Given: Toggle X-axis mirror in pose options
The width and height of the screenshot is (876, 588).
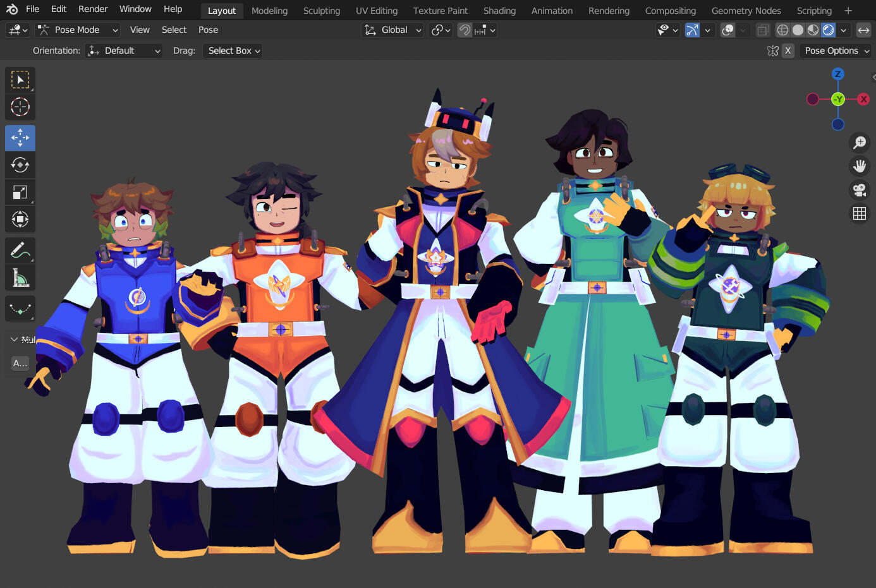Looking at the screenshot, I should (788, 51).
